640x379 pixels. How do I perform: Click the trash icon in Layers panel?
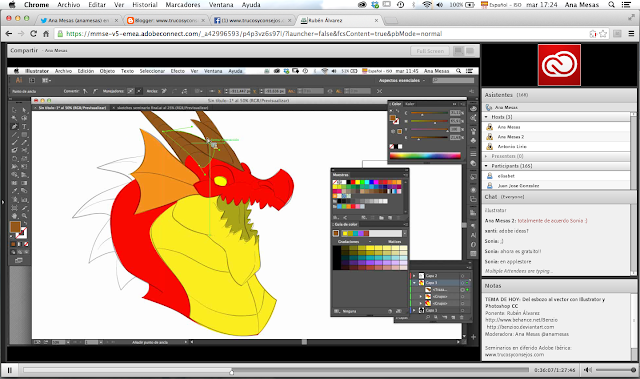[462, 317]
